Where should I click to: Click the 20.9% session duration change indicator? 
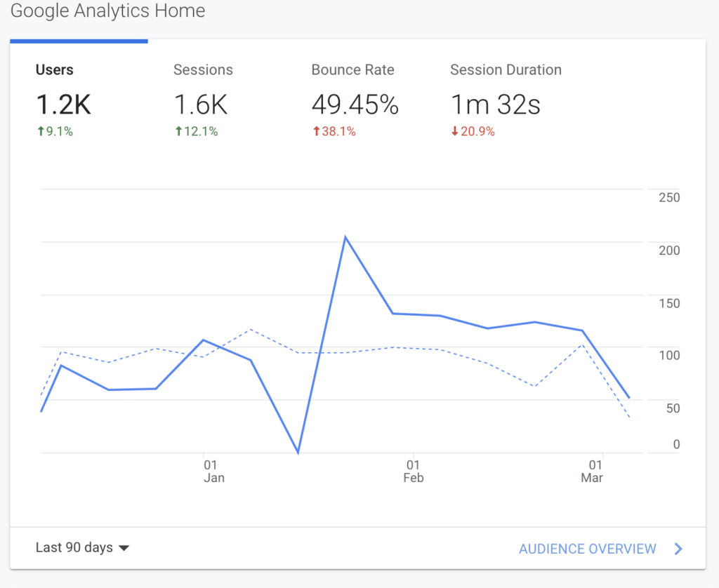(473, 131)
